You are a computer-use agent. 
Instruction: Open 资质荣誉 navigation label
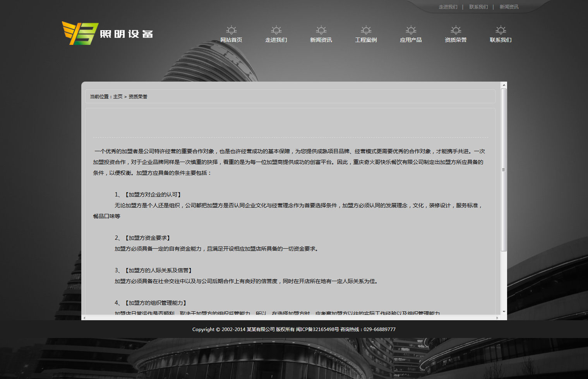click(456, 40)
